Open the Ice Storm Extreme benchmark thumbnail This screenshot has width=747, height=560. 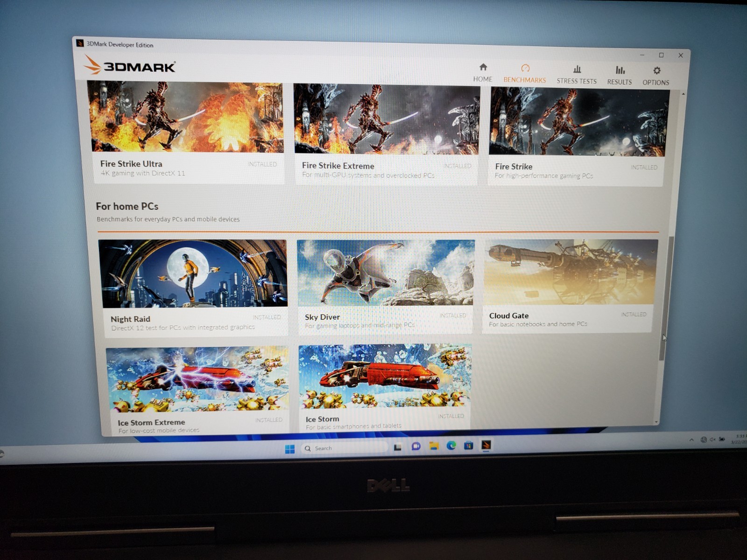point(197,379)
